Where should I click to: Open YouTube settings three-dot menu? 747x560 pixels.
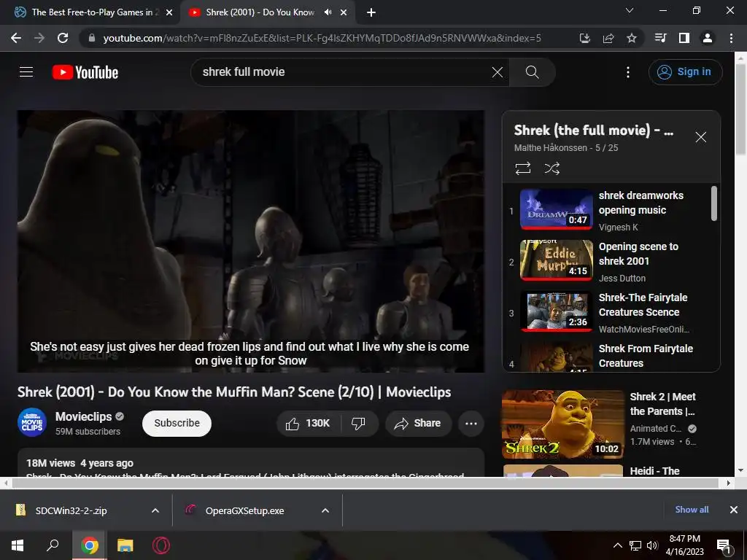click(x=628, y=72)
